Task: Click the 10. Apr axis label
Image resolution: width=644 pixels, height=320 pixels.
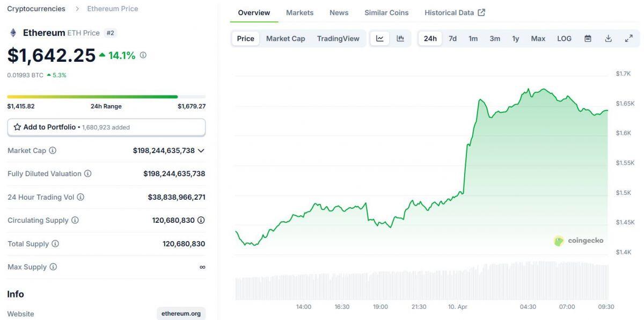Action: (x=458, y=307)
